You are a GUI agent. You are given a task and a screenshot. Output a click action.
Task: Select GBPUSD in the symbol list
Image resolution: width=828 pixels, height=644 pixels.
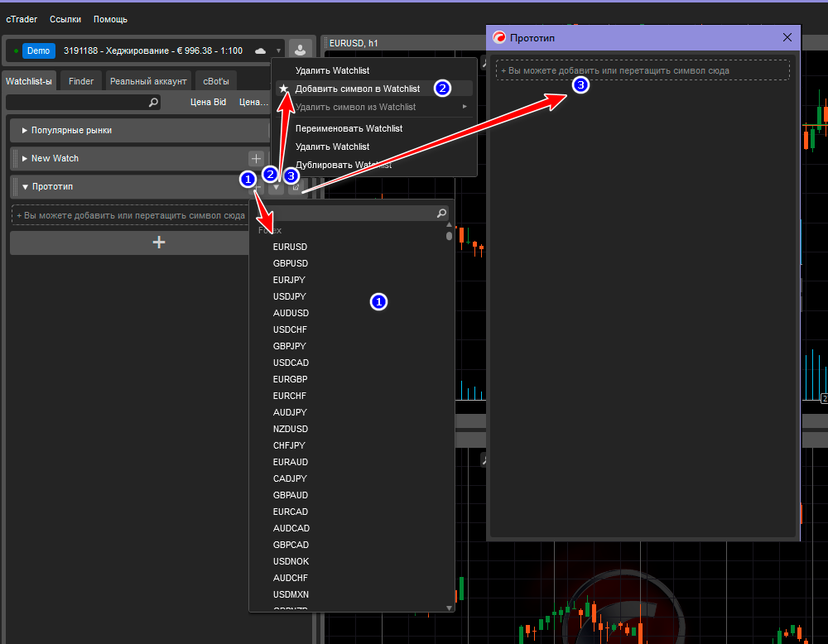291,263
